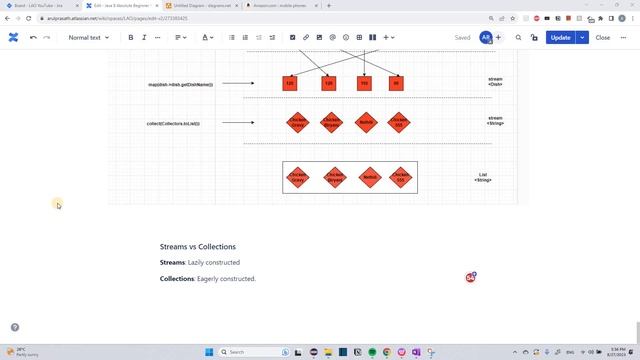Screen dimensions: 640x360
Task: Insert a bullet list
Action: click(231, 38)
